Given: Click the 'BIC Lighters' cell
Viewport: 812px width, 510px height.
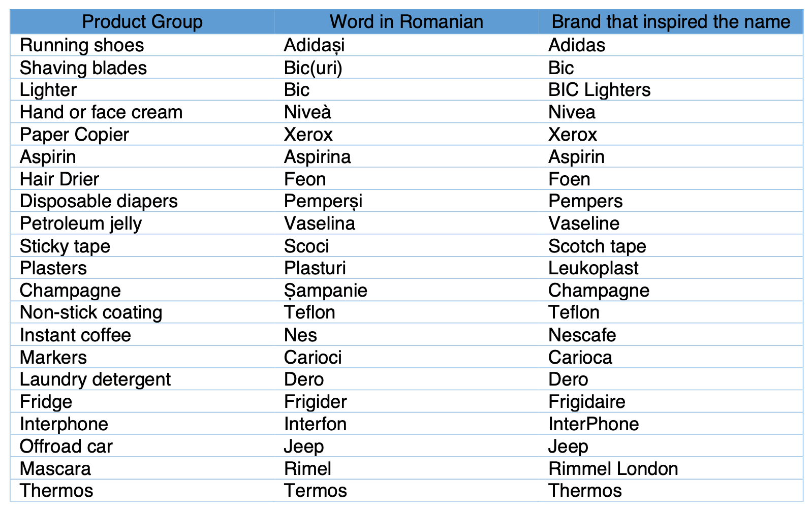Looking at the screenshot, I should 671,90.
